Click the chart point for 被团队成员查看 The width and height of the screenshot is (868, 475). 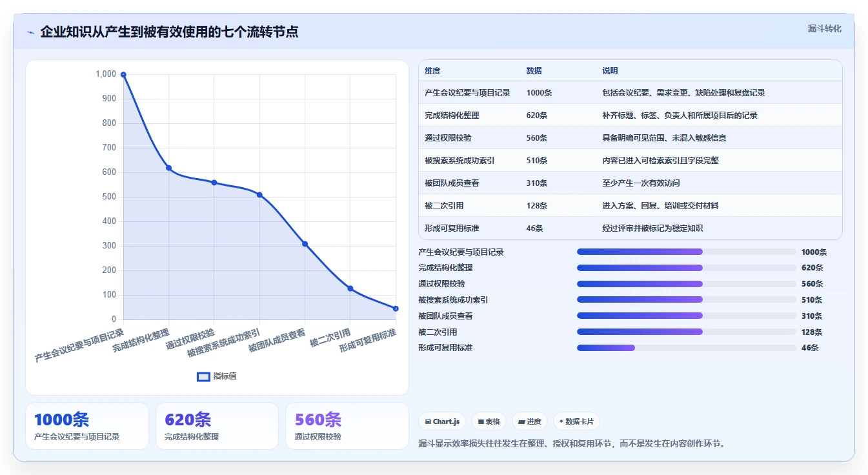[305, 244]
